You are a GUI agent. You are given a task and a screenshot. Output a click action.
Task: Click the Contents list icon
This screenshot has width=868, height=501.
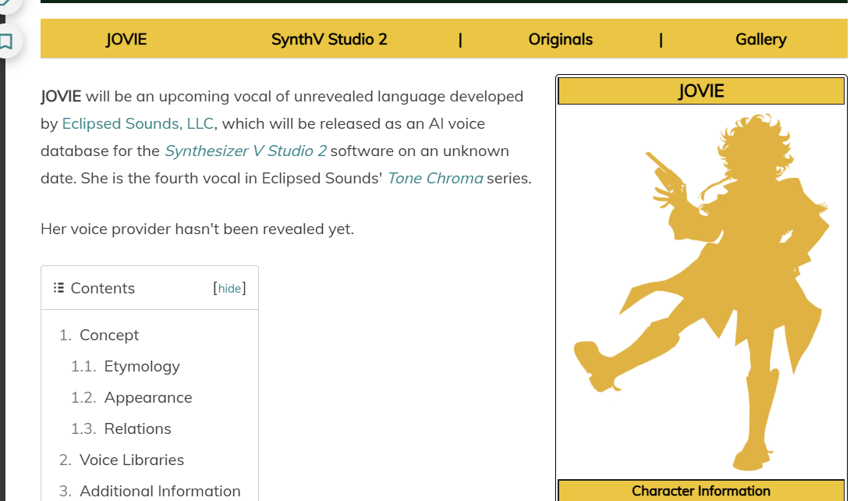click(58, 288)
